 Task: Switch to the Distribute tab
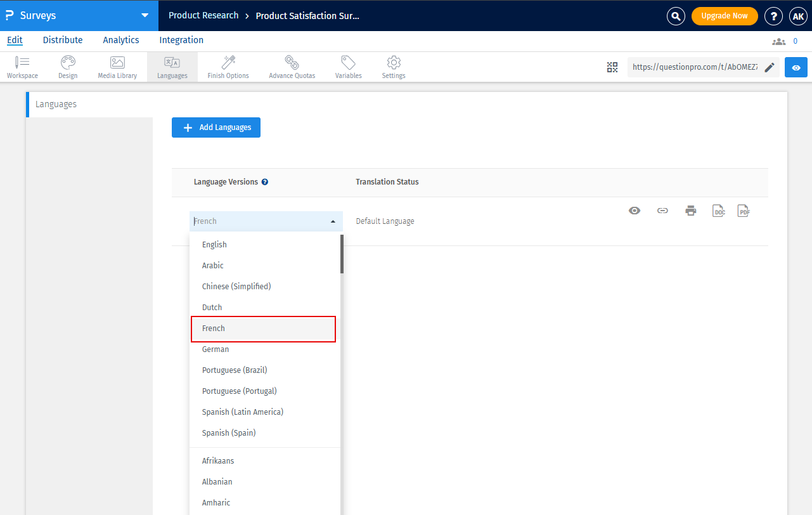(63, 40)
